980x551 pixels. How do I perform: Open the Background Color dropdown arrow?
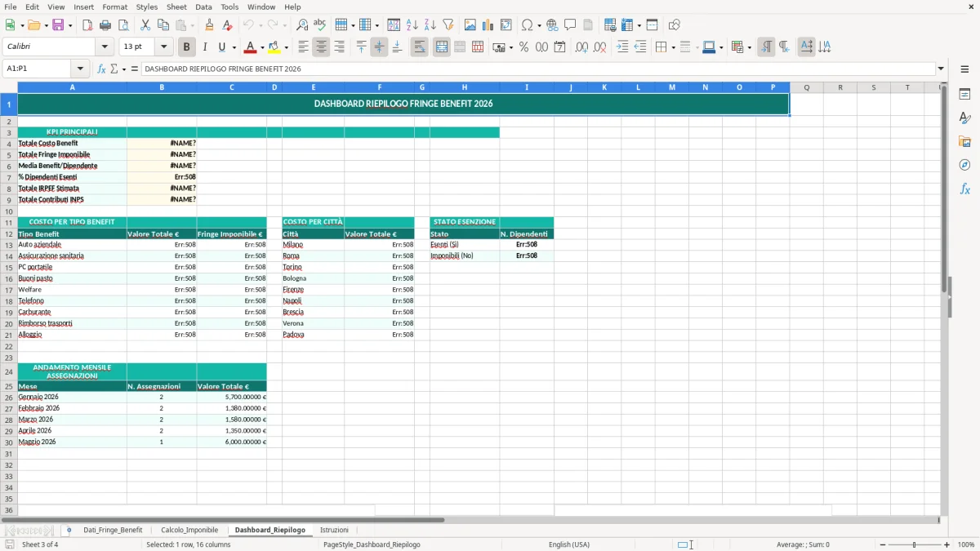(286, 47)
